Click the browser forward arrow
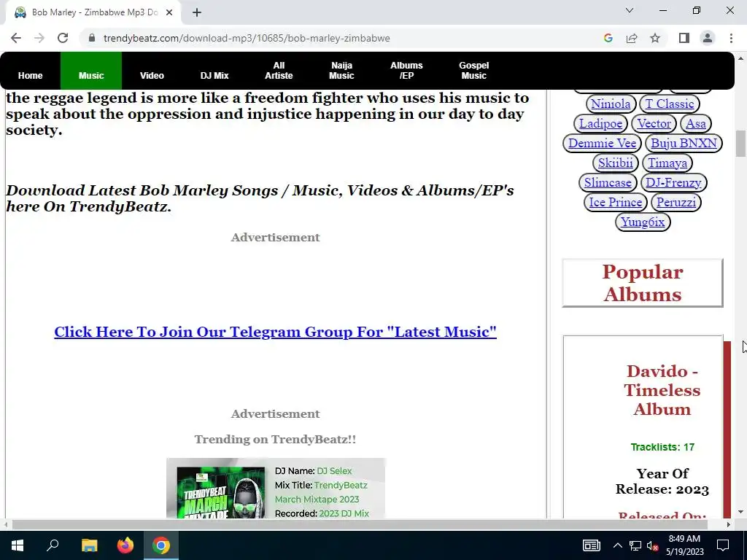This screenshot has width=747, height=560. click(39, 38)
